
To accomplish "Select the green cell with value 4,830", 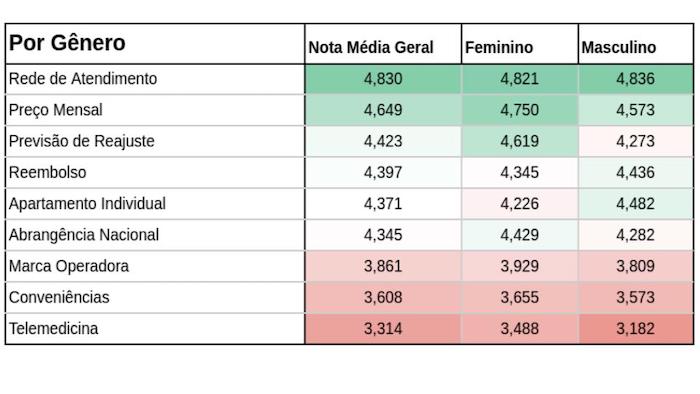I will [x=383, y=79].
